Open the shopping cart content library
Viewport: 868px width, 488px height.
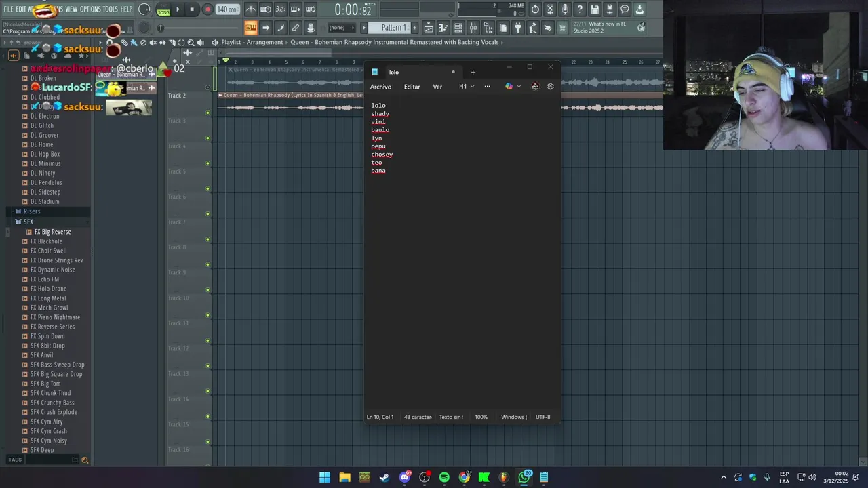562,28
